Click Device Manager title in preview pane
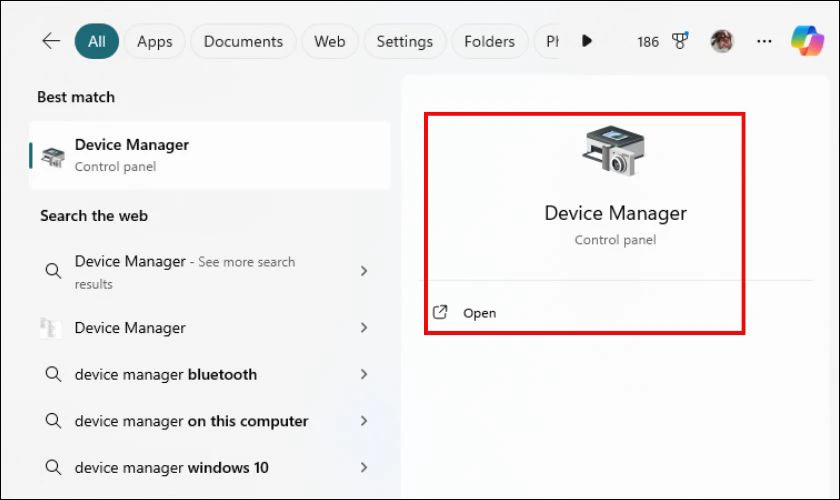 (616, 213)
